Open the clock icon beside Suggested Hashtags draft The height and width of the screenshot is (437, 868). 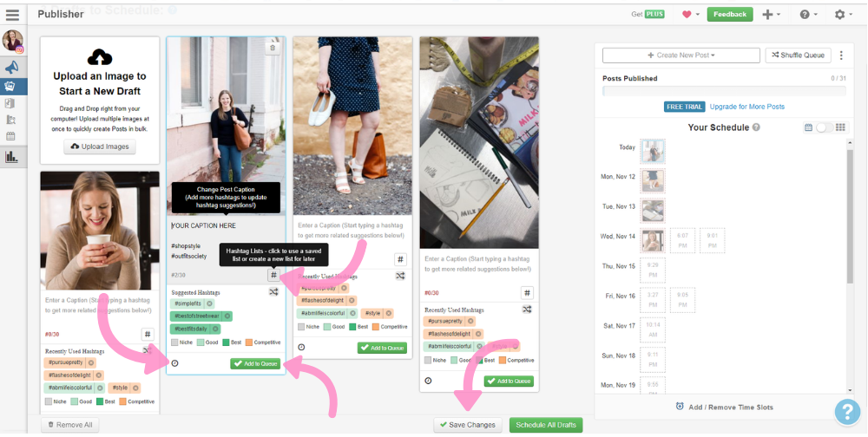(175, 363)
